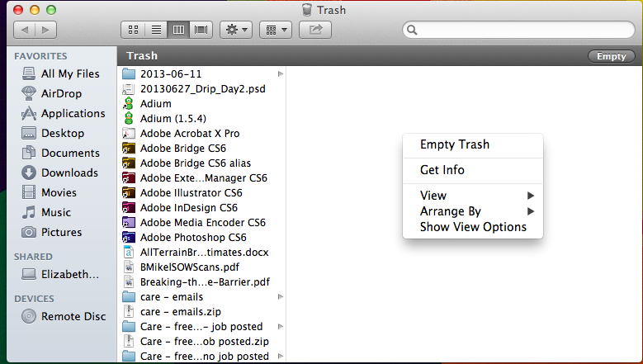Open the Arrange items dropdown
The image size is (643, 364).
point(275,30)
